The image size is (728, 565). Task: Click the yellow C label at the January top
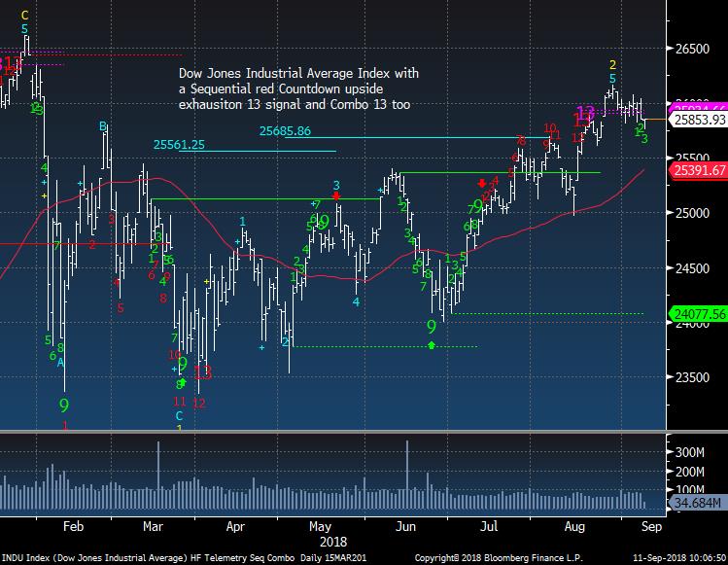click(x=24, y=17)
